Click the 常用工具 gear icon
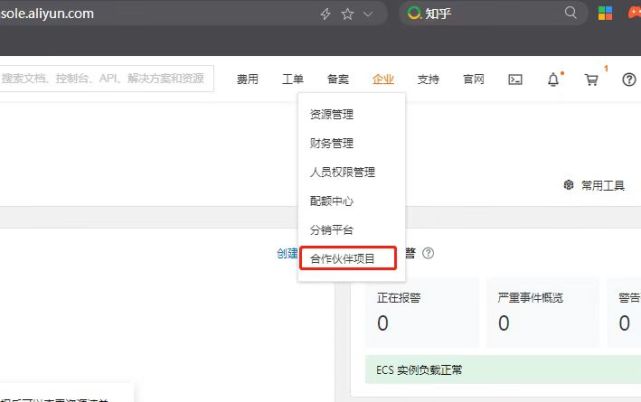 [x=568, y=185]
